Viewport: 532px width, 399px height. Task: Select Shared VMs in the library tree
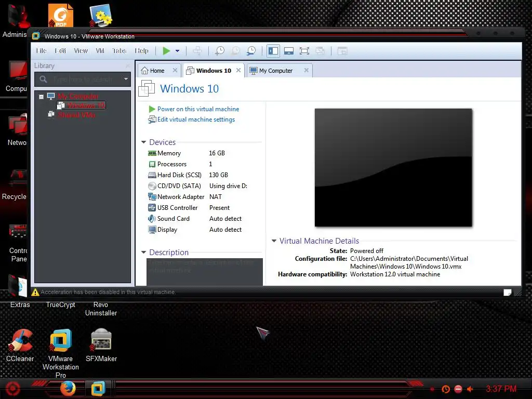pos(77,115)
